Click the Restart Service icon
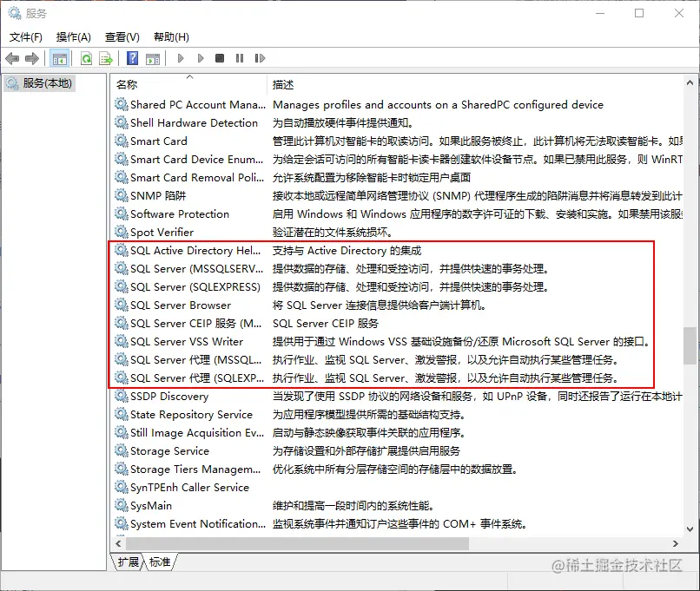 click(x=260, y=58)
